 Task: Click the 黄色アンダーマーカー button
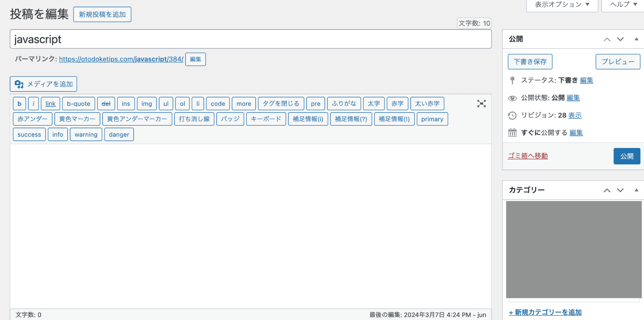point(137,119)
